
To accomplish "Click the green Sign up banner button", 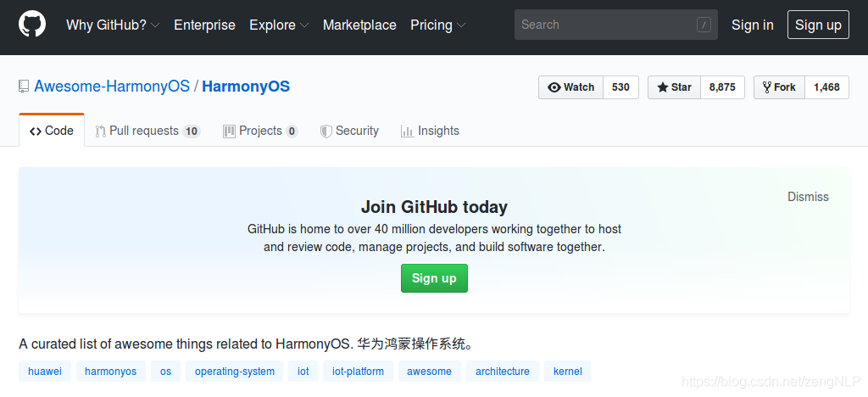I will click(434, 278).
